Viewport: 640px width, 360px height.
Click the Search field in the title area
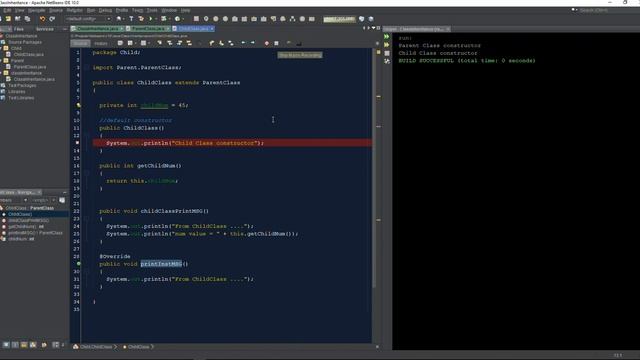pos(593,10)
